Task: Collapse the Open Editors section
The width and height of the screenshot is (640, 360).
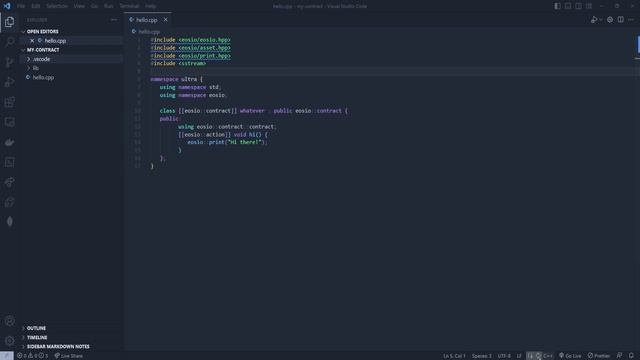Action: point(42,31)
